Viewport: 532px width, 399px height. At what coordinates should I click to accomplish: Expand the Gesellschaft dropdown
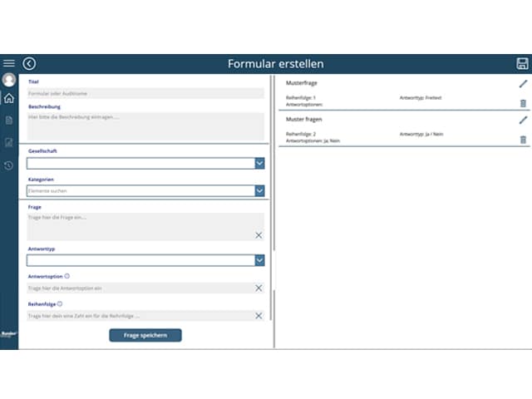(259, 164)
